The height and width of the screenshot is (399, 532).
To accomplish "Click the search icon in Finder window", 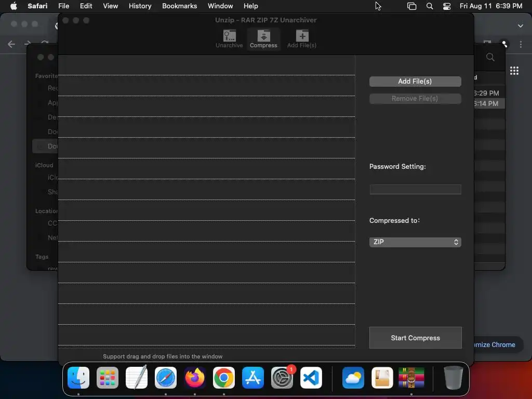I will pyautogui.click(x=490, y=57).
